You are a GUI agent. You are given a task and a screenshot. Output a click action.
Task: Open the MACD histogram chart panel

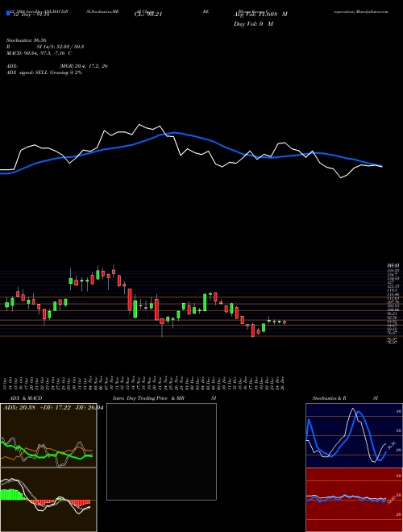pos(48,500)
